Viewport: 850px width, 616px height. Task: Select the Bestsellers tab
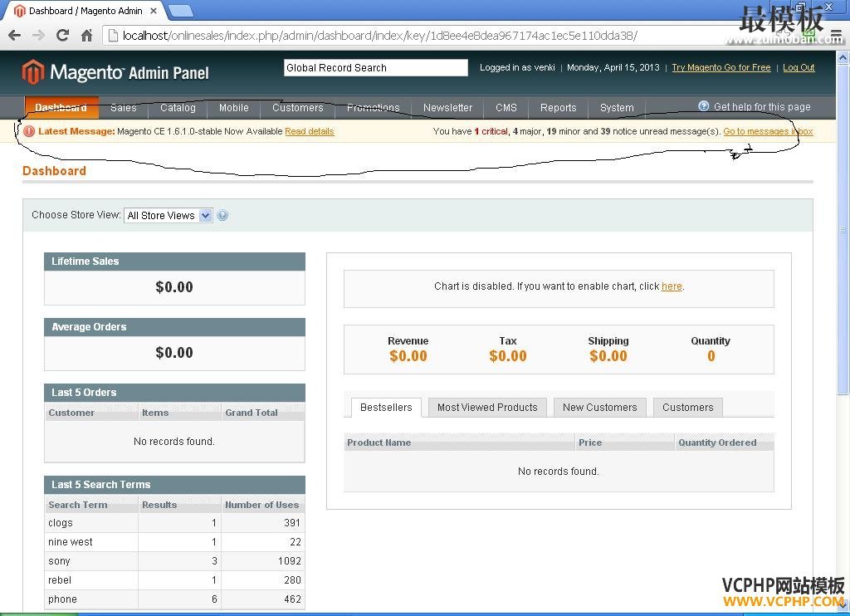click(x=386, y=408)
